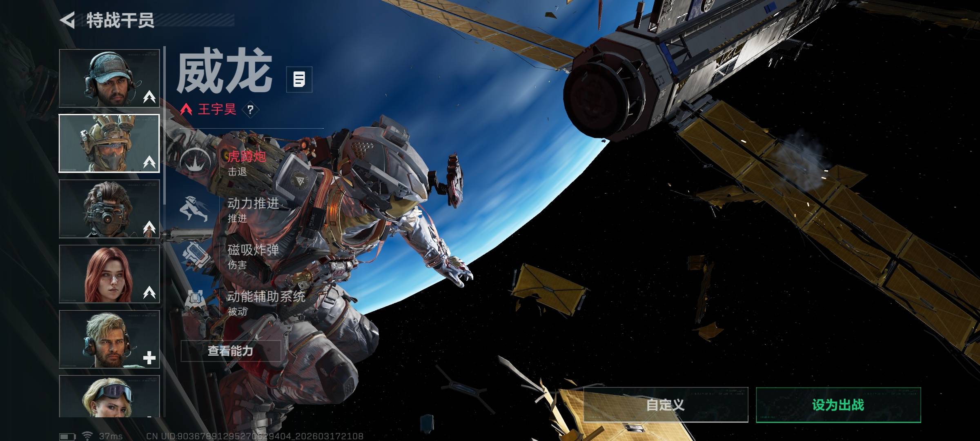
Task: Select the 威龙 helmeted operator portrait
Action: (x=109, y=143)
